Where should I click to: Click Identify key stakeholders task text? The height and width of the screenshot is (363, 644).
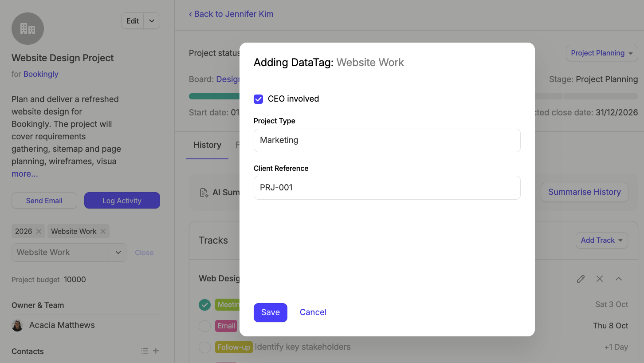tap(303, 347)
